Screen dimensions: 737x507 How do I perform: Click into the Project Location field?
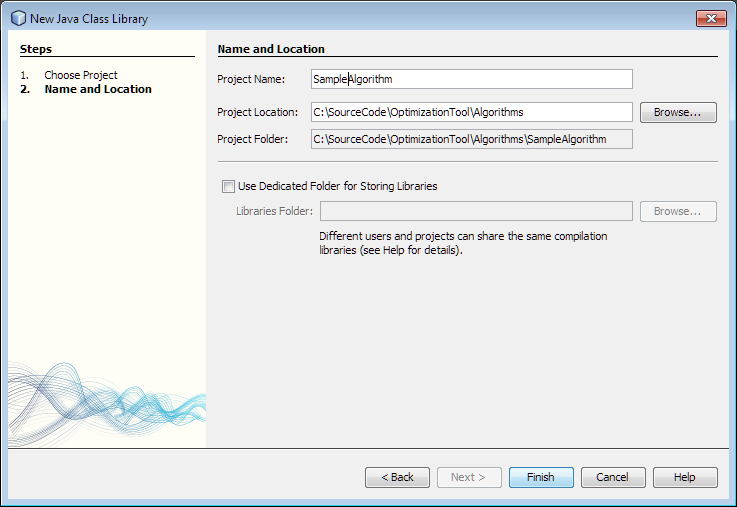tap(471, 112)
